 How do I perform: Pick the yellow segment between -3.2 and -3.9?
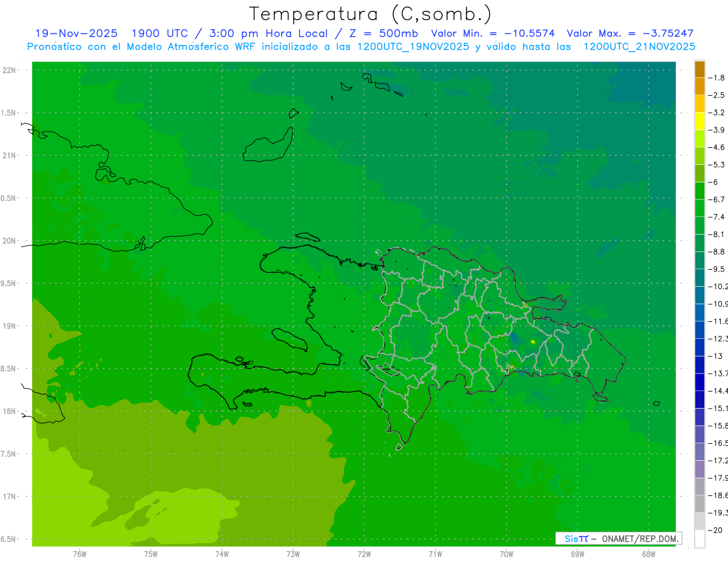pyautogui.click(x=699, y=121)
